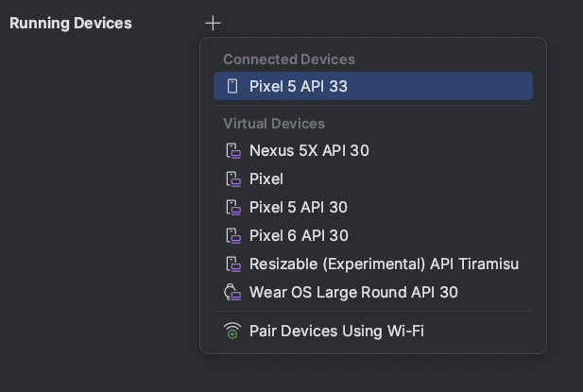Screen dimensions: 583x392
Task: Choose the Pixel virtual device entry
Action: tap(266, 179)
